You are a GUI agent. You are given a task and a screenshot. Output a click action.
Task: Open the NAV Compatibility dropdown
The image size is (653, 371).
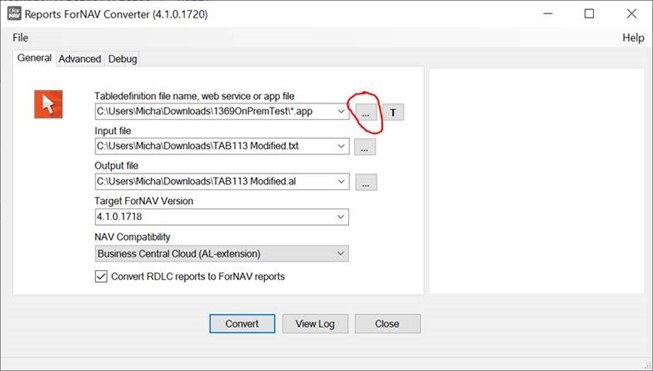(341, 254)
